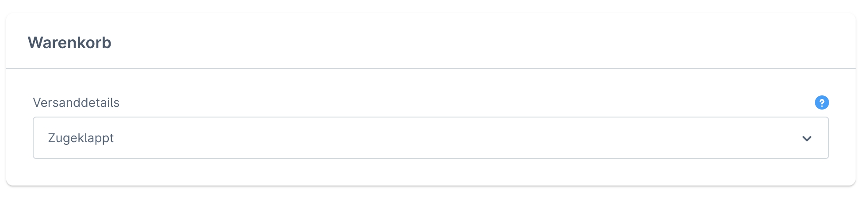
Task: Open the Versanddetails dropdown
Action: (430, 138)
